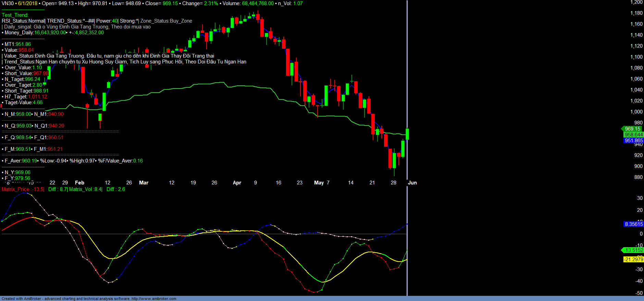Click the H7_Taget value 1,011.12
Image resolution: width=644 pixels, height=301 pixels.
(x=38, y=97)
